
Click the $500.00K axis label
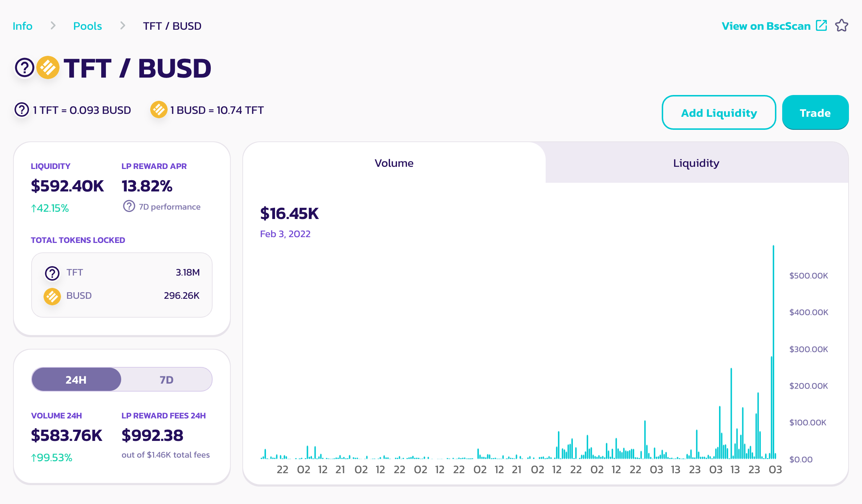809,276
